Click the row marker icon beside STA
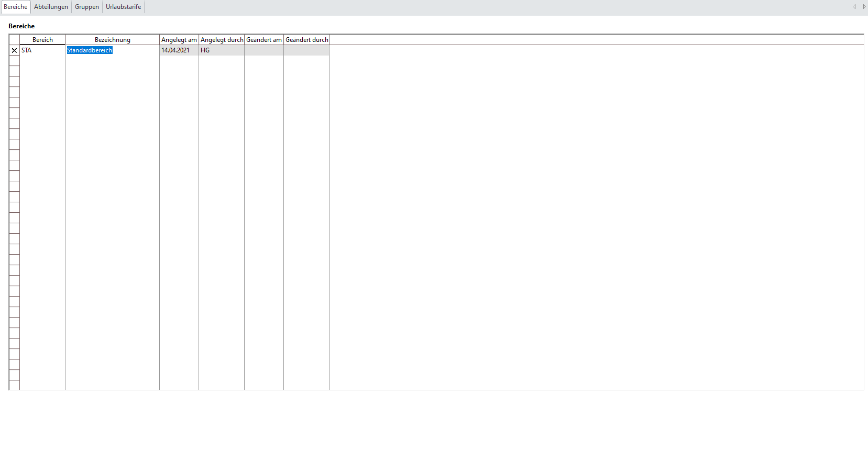This screenshot has width=868, height=469. [x=14, y=50]
